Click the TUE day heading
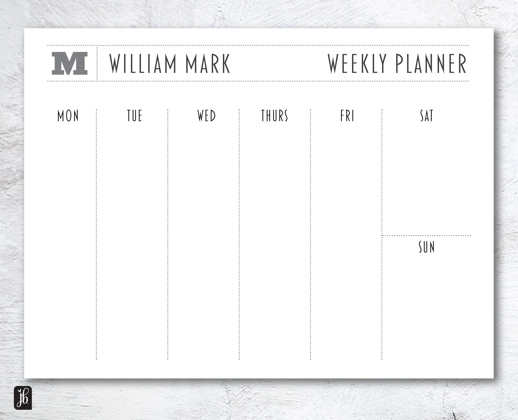The height and width of the screenshot is (420, 518). 135,116
